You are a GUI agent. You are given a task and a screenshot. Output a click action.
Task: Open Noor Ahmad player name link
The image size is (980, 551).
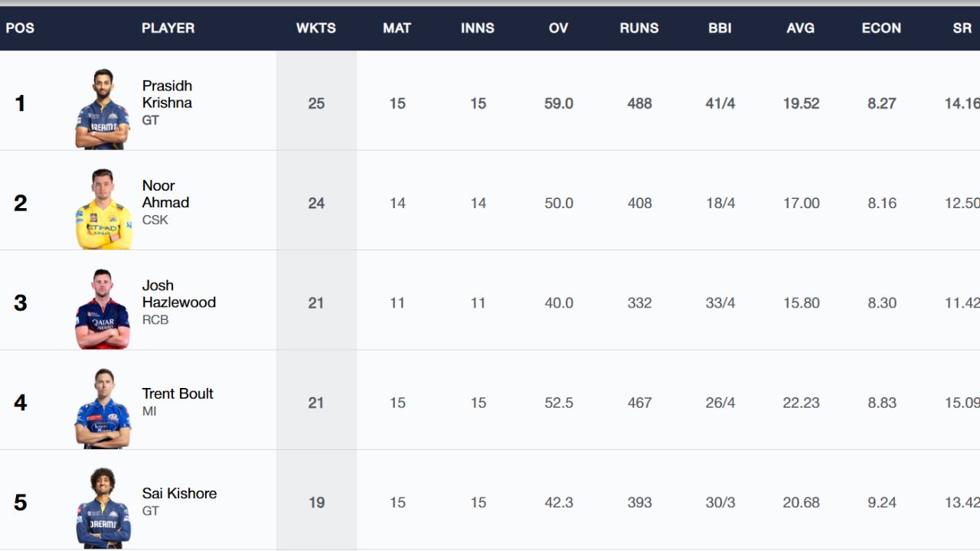pyautogui.click(x=165, y=194)
